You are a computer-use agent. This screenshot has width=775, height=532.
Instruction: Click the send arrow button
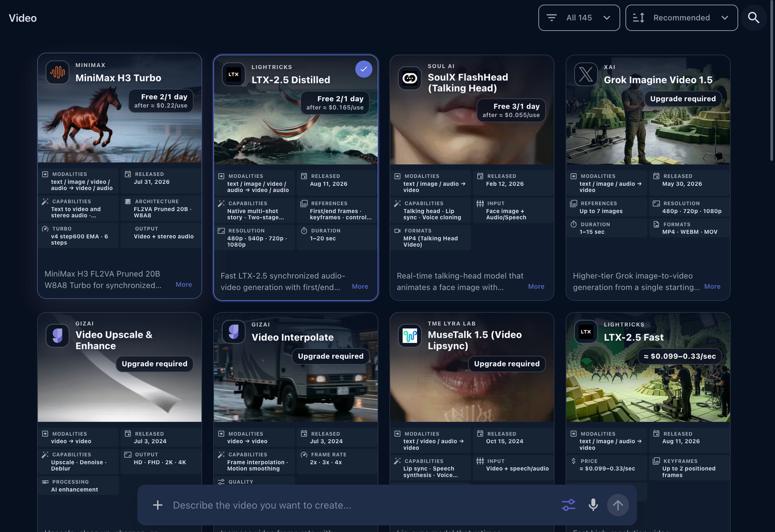pos(618,505)
